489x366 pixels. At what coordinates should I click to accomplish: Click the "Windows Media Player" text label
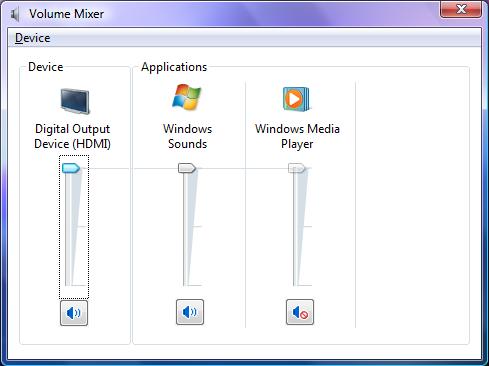297,136
